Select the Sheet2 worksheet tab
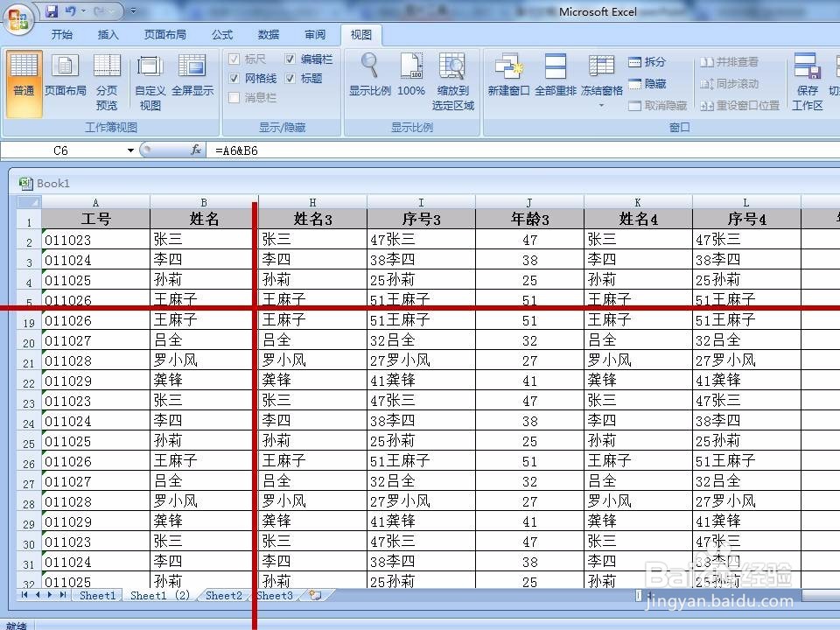 [222, 596]
